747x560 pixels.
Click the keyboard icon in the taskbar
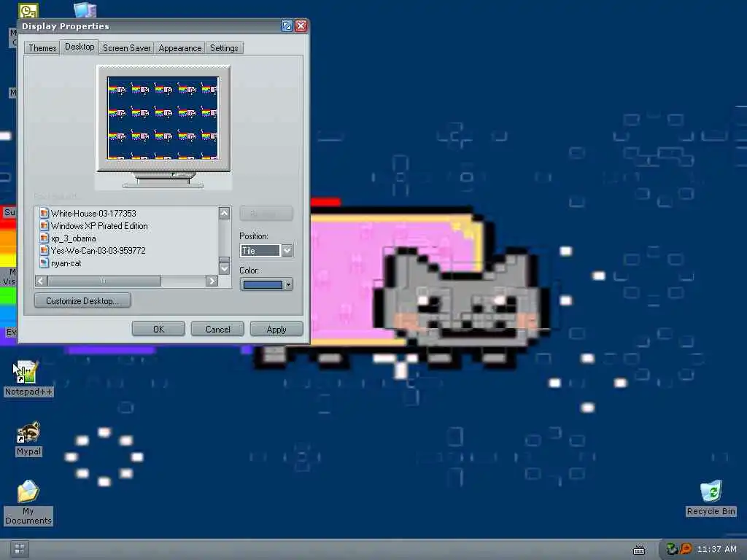tap(639, 550)
